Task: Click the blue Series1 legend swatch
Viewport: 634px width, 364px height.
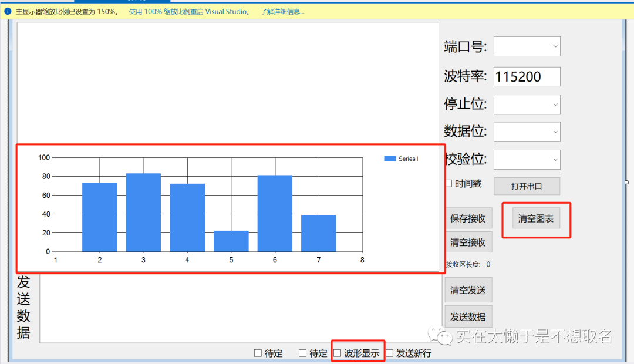Action: (390, 159)
